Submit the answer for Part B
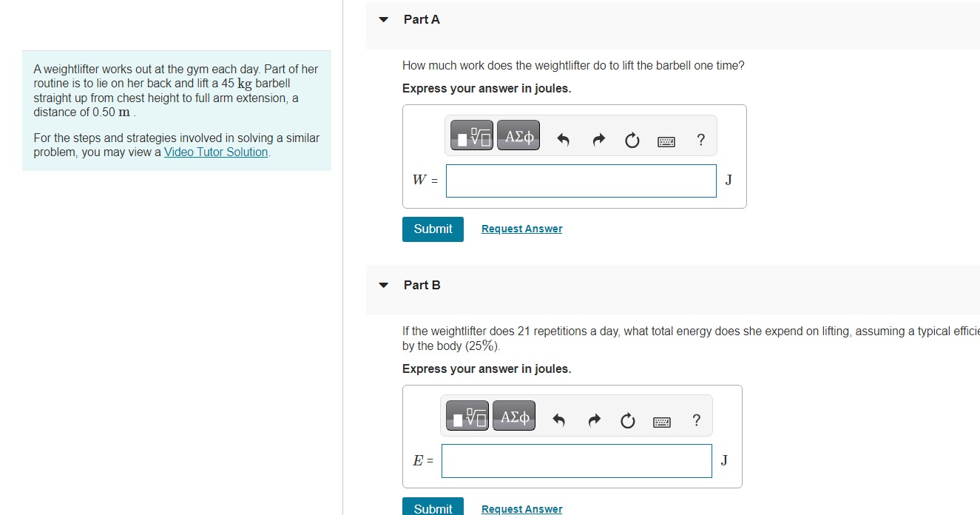Viewport: 980px width, 515px height. click(x=432, y=508)
